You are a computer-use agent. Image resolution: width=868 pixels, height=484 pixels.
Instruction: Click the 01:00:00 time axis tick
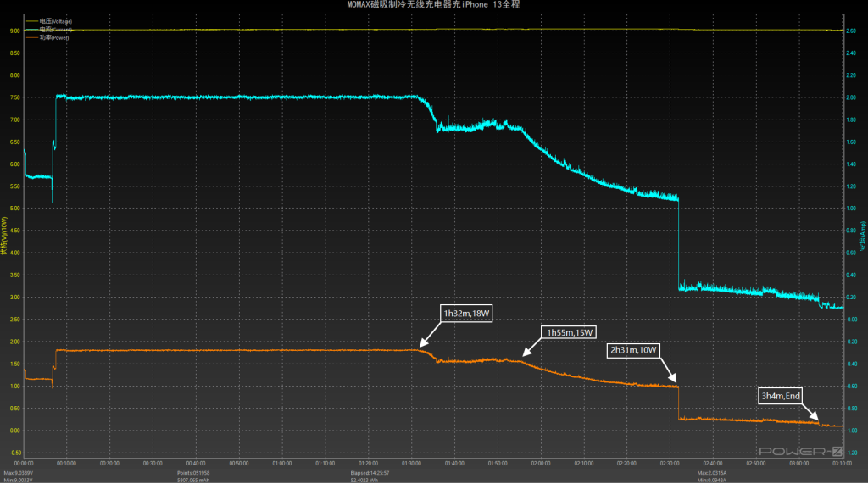pos(282,463)
